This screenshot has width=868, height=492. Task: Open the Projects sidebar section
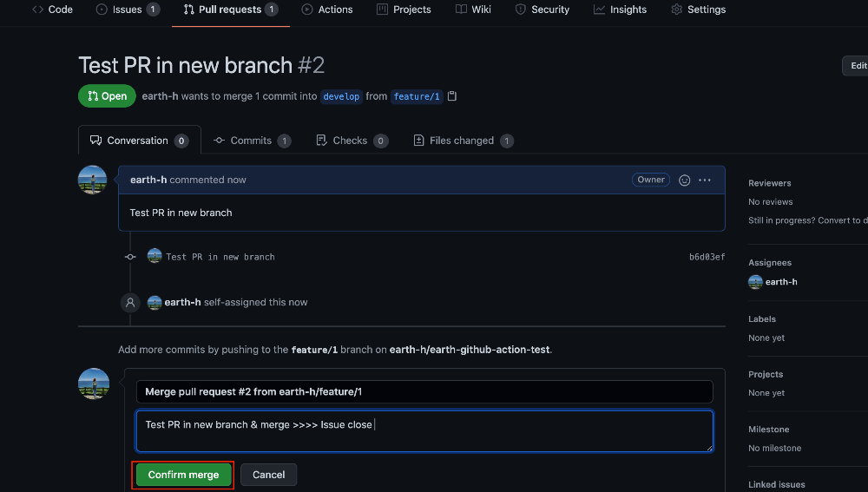click(x=766, y=374)
